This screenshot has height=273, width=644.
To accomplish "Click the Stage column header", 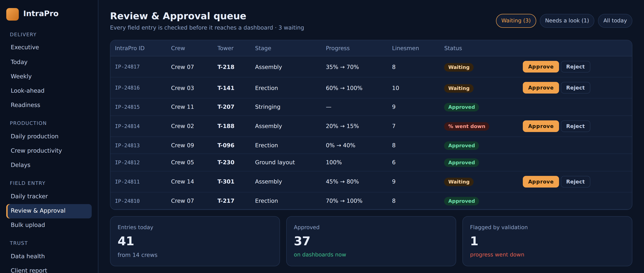I will 263,48.
